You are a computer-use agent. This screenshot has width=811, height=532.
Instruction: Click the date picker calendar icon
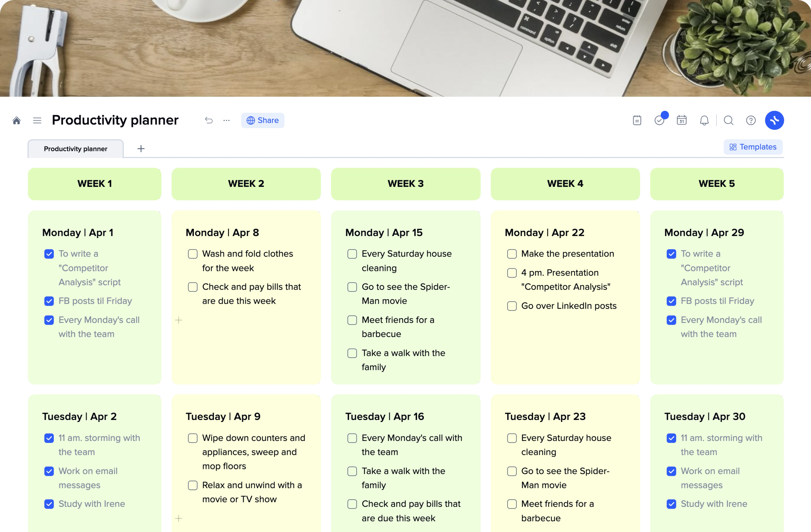tap(681, 120)
